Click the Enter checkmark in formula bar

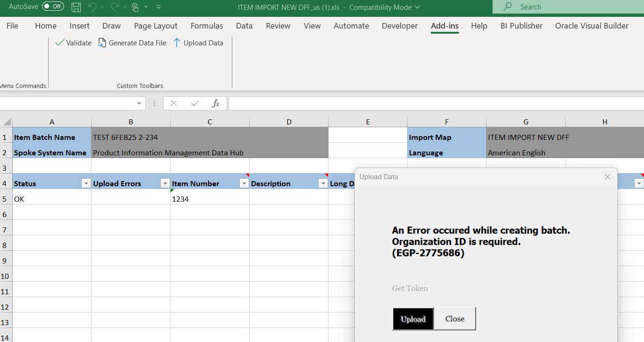point(195,103)
